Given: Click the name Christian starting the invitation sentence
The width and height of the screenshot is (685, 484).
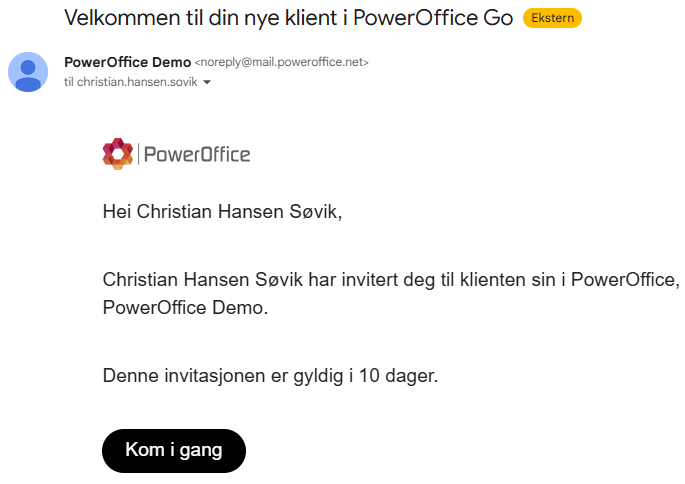Looking at the screenshot, I should [140, 280].
